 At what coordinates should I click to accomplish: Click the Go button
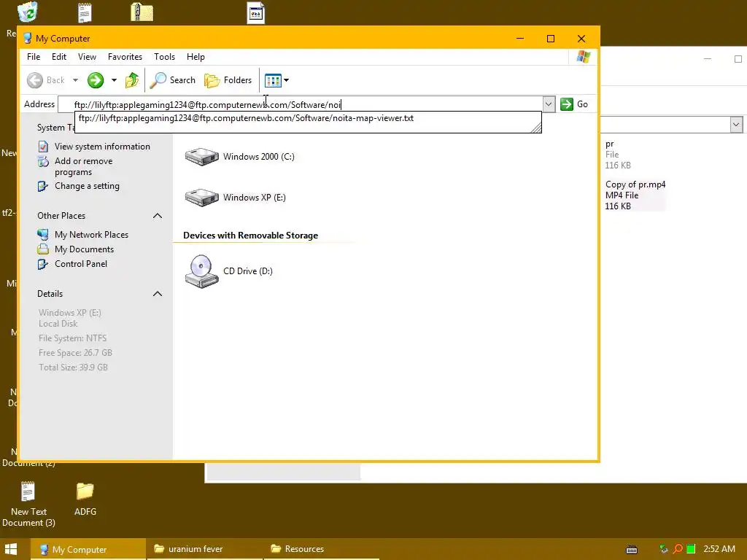click(574, 104)
